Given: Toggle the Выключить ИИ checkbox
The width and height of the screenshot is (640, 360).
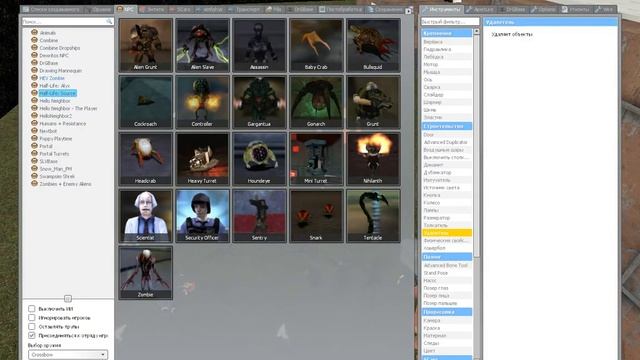Looking at the screenshot, I should point(31,309).
